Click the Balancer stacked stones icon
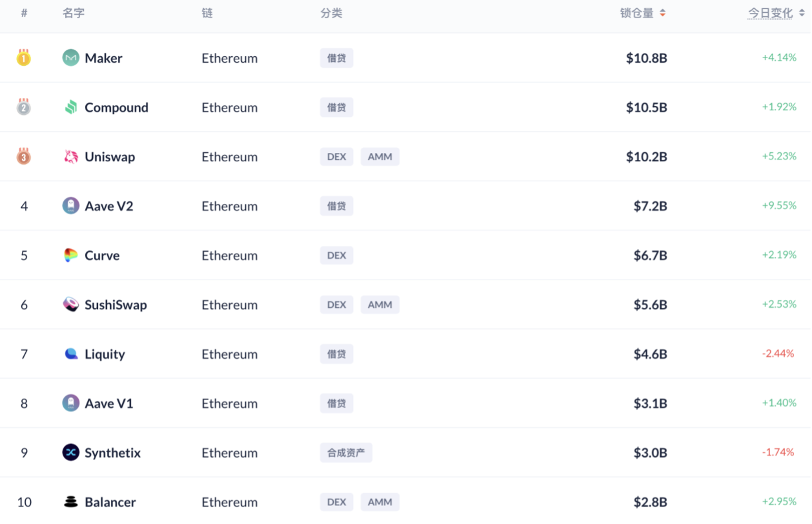Viewport: 812px width, 524px height. pyautogui.click(x=70, y=502)
